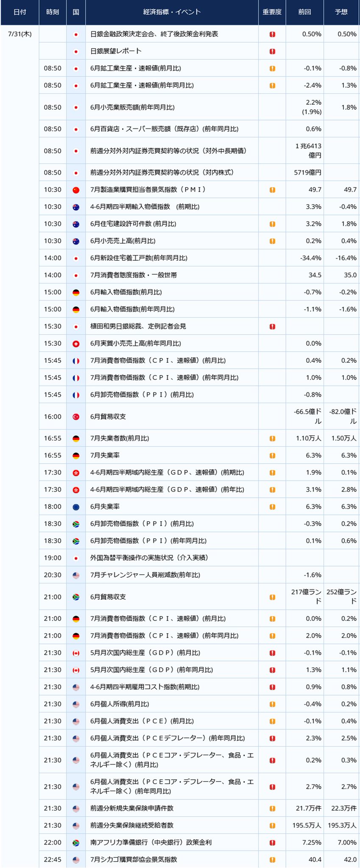Click previous value 1兆6413億円

pyautogui.click(x=308, y=151)
